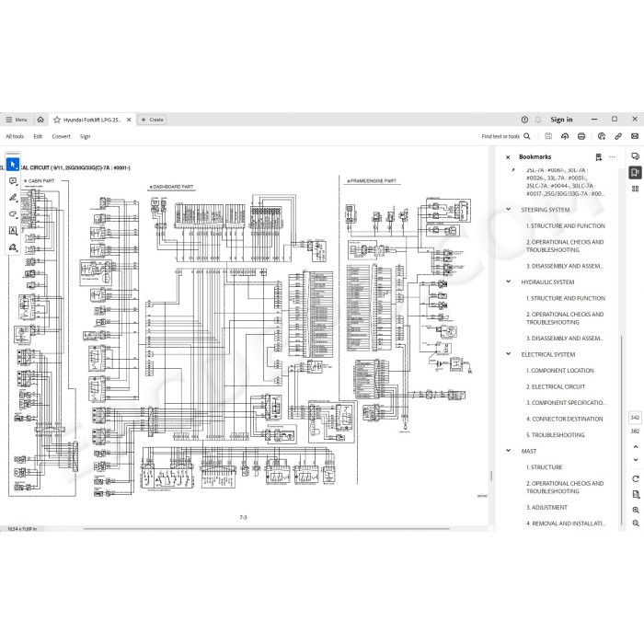Open the 25L-7A : #0061- bookmark
644x644 pixels.
click(x=566, y=181)
